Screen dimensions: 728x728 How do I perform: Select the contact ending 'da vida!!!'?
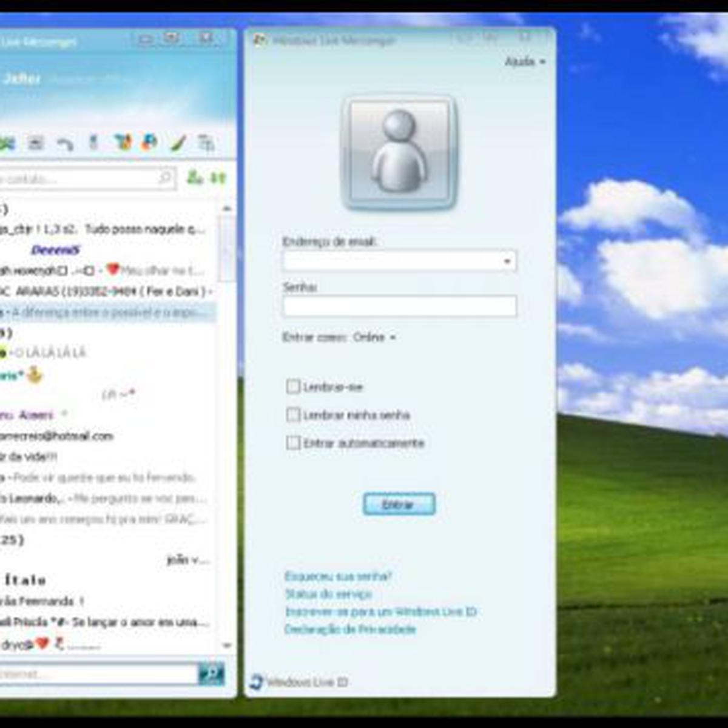107,456
